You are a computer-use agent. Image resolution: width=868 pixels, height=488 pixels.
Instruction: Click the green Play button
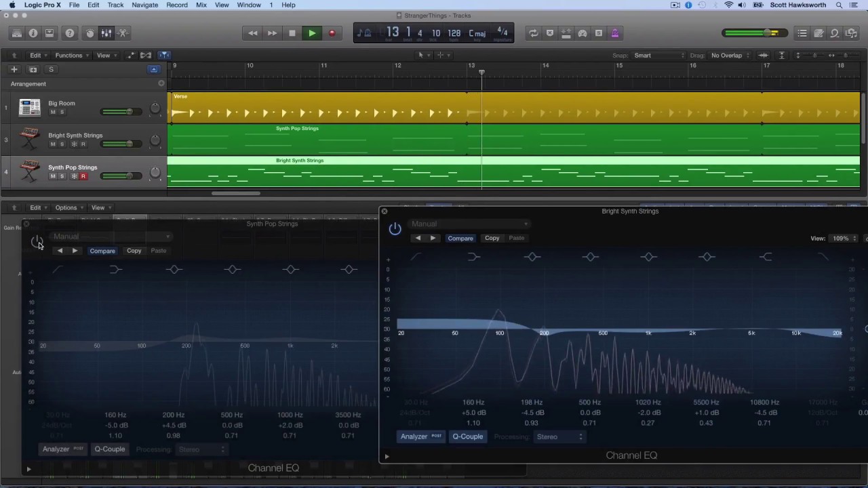(312, 33)
